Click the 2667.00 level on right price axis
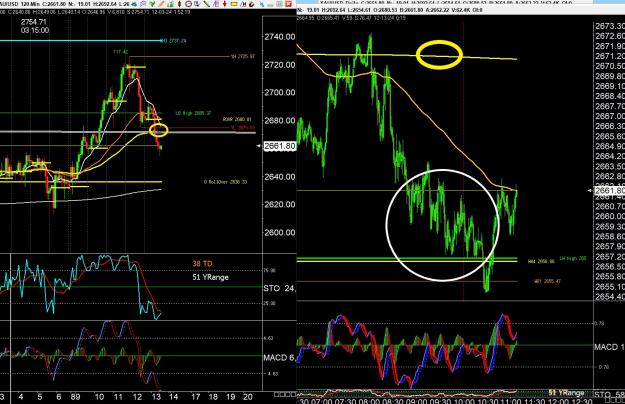 (610, 116)
